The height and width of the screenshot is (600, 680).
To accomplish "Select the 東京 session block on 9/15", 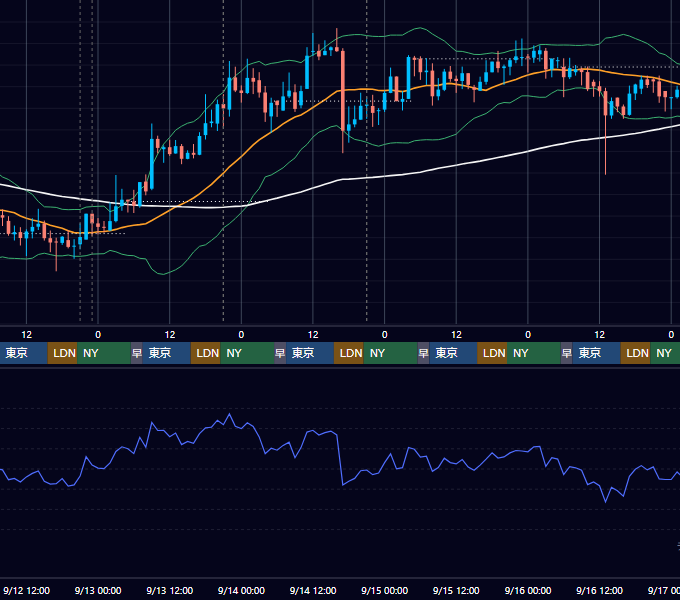I will click(x=453, y=353).
